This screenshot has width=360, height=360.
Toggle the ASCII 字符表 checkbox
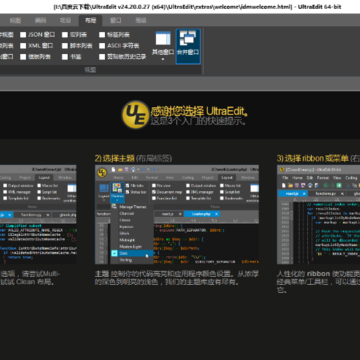tap(102, 46)
